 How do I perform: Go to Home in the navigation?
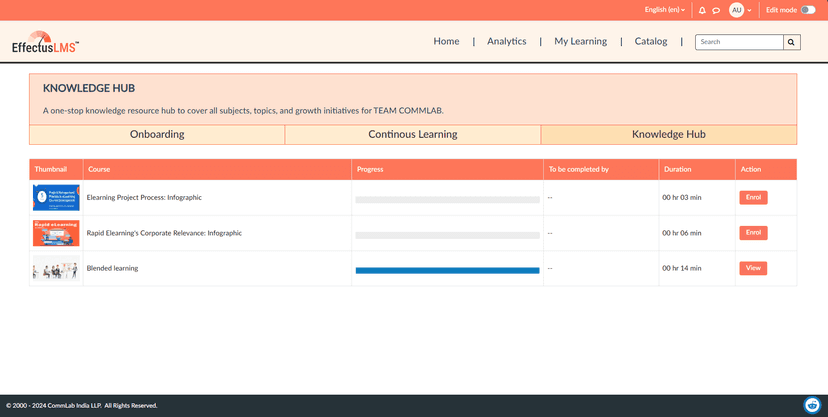coord(446,41)
